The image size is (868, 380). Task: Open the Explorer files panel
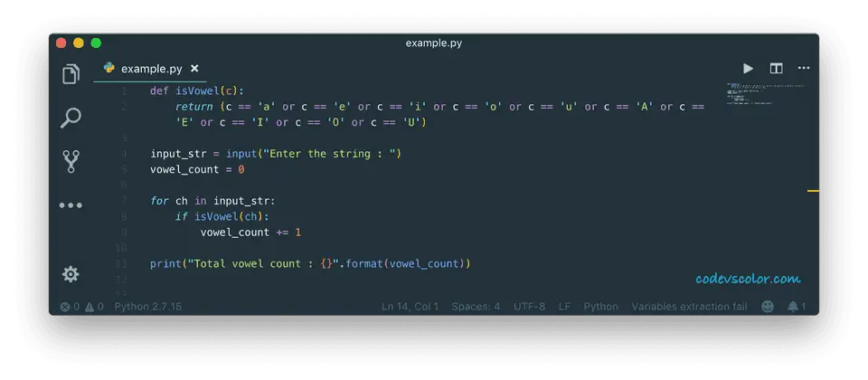click(x=71, y=74)
